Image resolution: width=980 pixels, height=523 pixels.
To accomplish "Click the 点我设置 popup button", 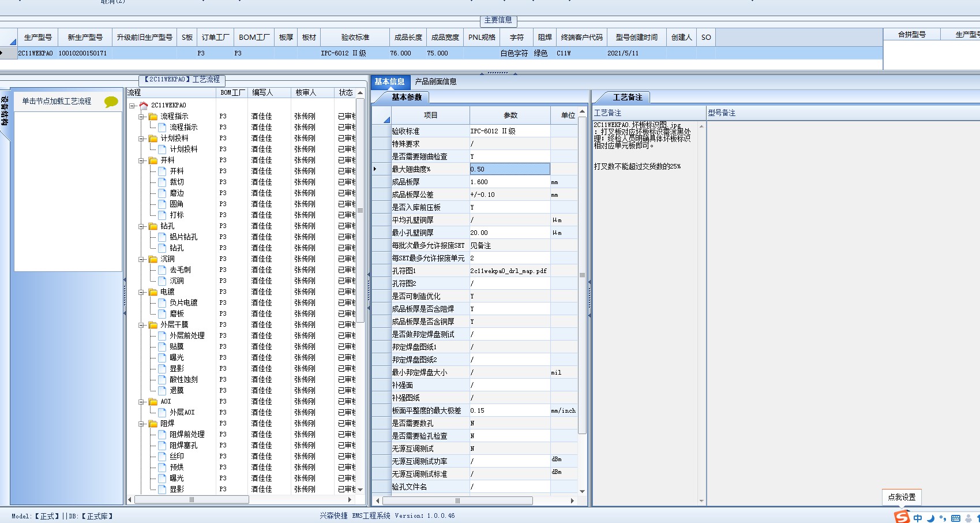I will click(902, 497).
